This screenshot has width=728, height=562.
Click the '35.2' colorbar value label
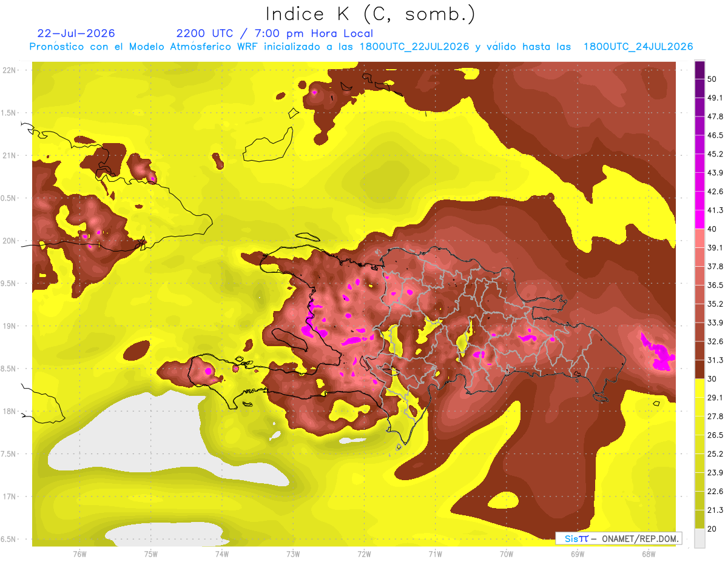715,304
